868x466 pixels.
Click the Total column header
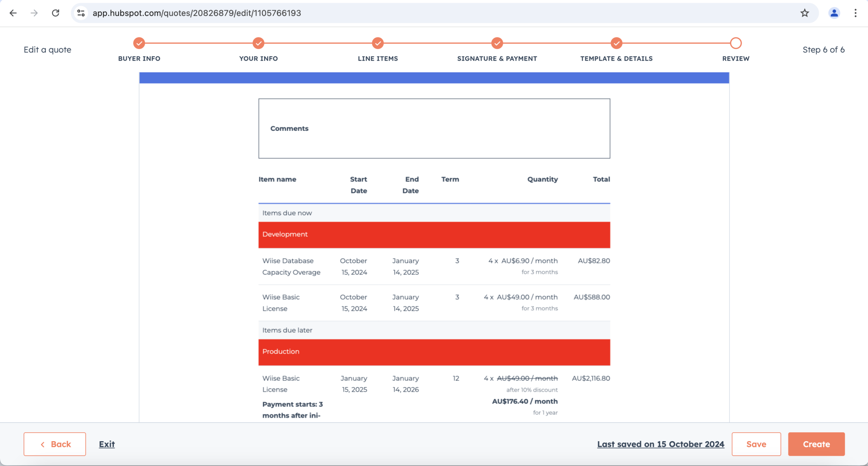tap(601, 179)
